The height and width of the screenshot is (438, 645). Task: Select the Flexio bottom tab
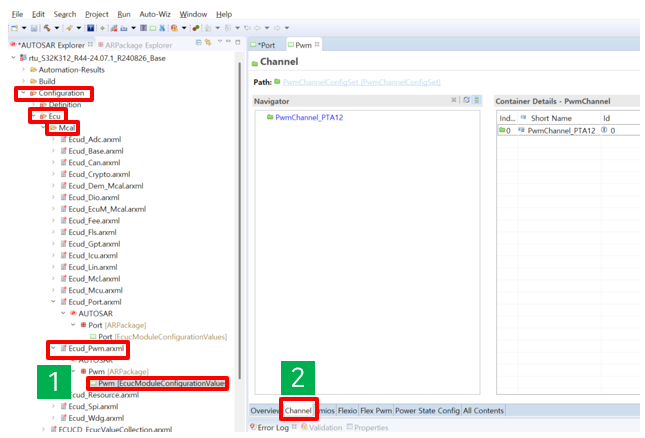348,410
